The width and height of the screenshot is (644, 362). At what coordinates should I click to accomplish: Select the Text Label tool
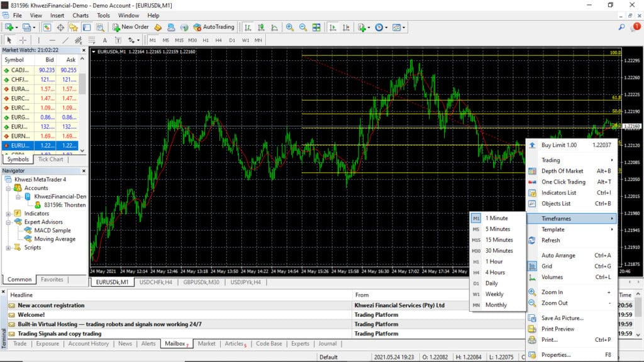118,40
